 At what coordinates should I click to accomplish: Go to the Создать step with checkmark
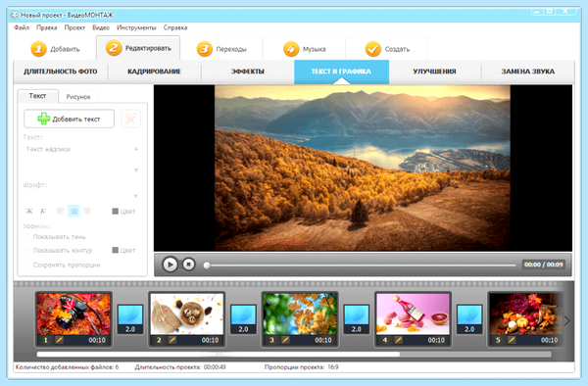click(x=387, y=49)
